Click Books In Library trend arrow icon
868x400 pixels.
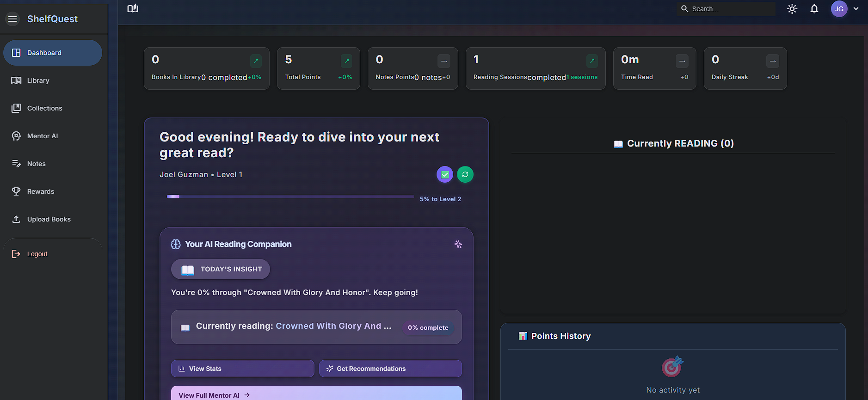coord(256,61)
